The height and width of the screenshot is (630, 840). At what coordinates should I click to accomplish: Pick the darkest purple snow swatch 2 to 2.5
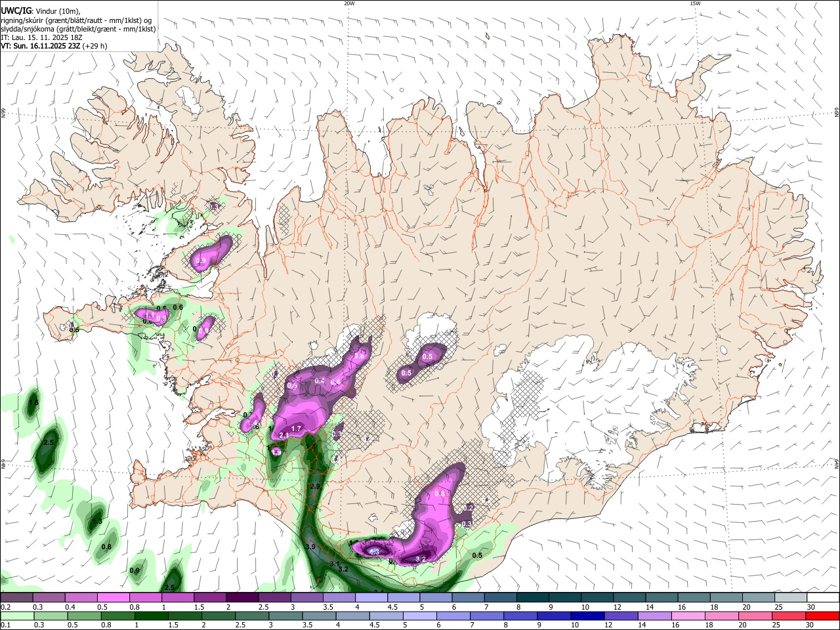pyautogui.click(x=242, y=597)
